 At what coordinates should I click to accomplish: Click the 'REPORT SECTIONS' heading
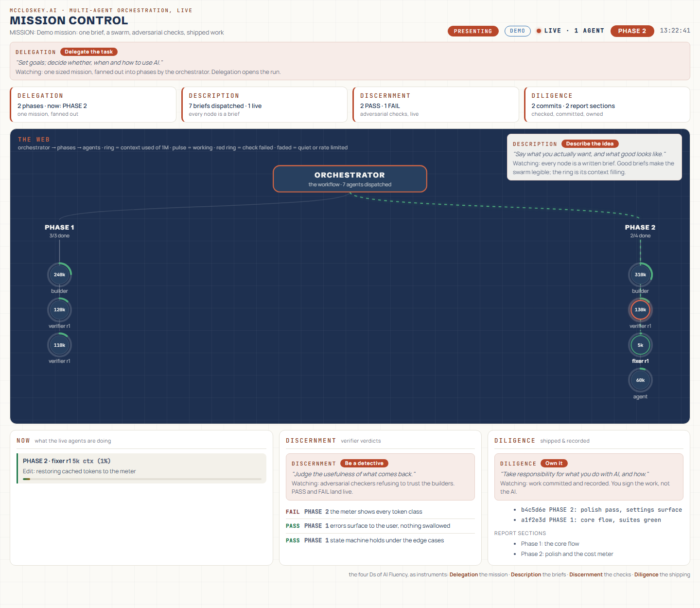click(520, 534)
